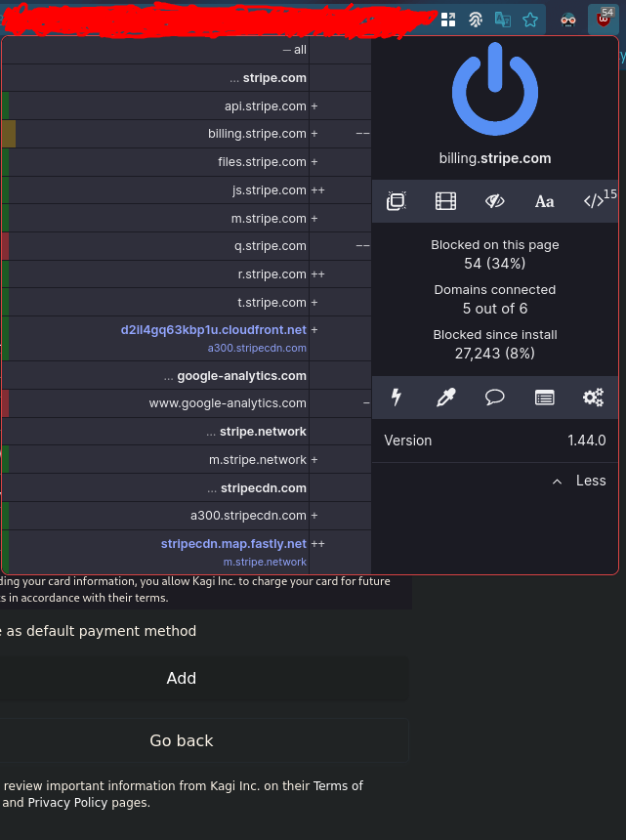626x840 pixels.
Task: Enter element zapper mode lightning icon
Action: 396,397
